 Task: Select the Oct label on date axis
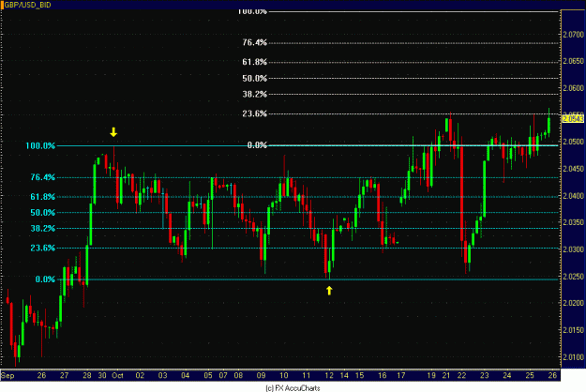pos(117,375)
